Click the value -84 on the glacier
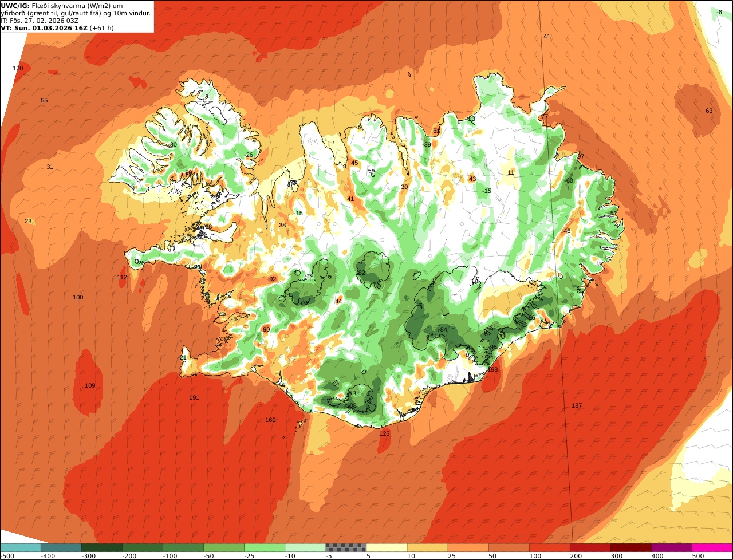Screen dimensions: 733x560 tap(442, 329)
